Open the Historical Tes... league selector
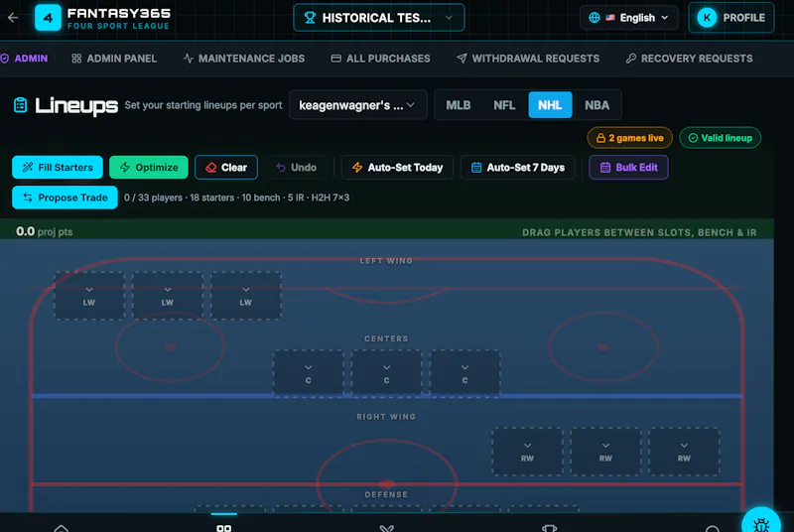 (378, 18)
